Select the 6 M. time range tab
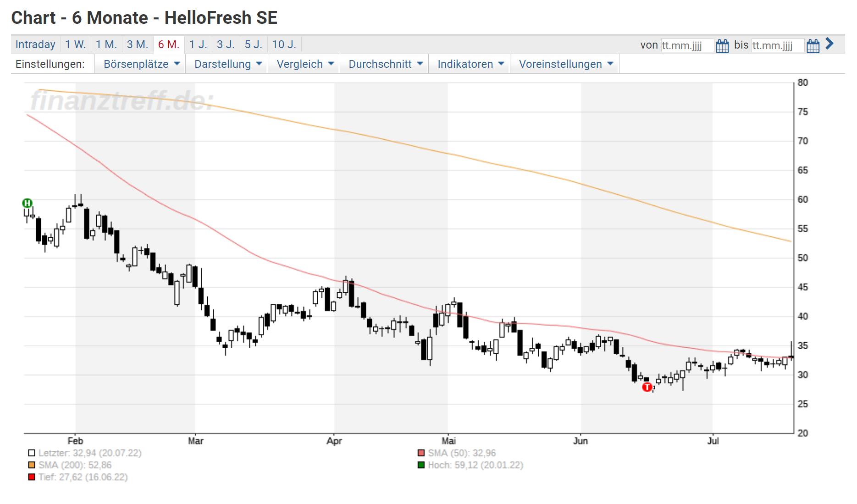This screenshot has width=857, height=504. [169, 44]
